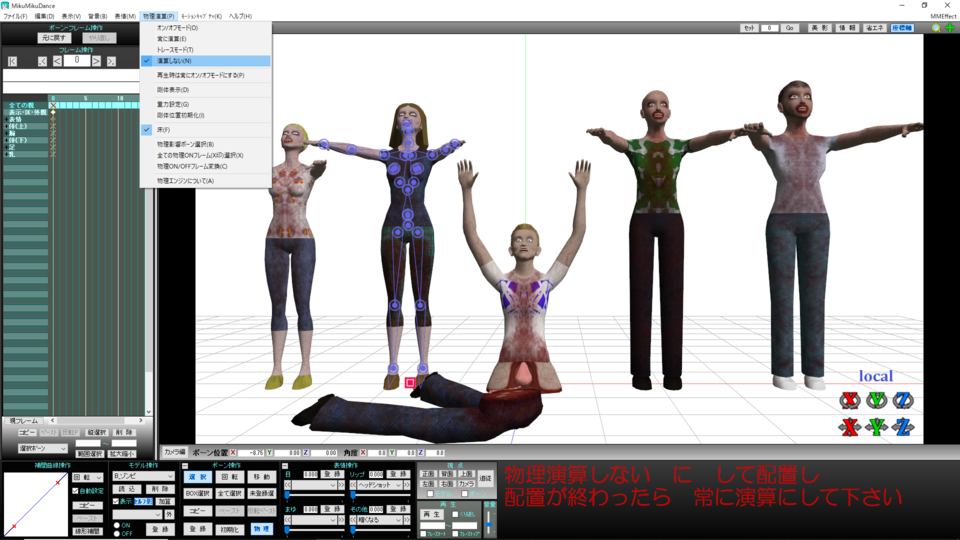Click the previous eye morph << arrow
The width and height of the screenshot is (960, 540).
[x=288, y=485]
